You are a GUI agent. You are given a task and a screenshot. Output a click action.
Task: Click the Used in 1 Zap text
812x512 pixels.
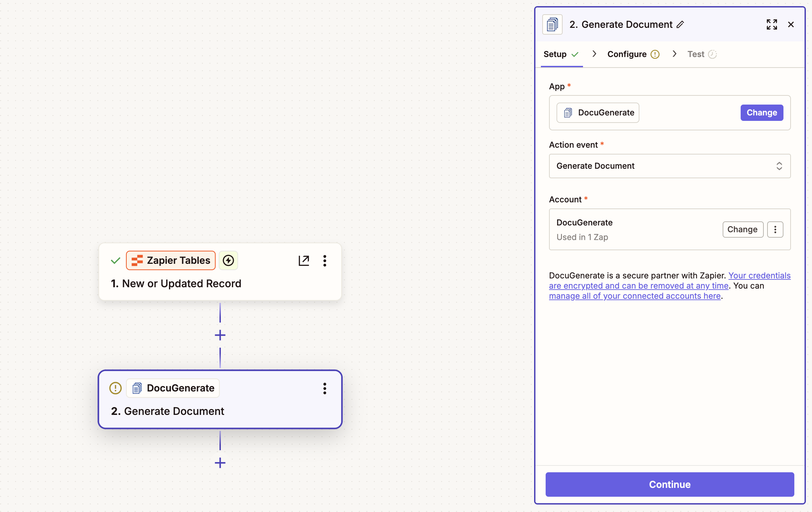point(582,237)
